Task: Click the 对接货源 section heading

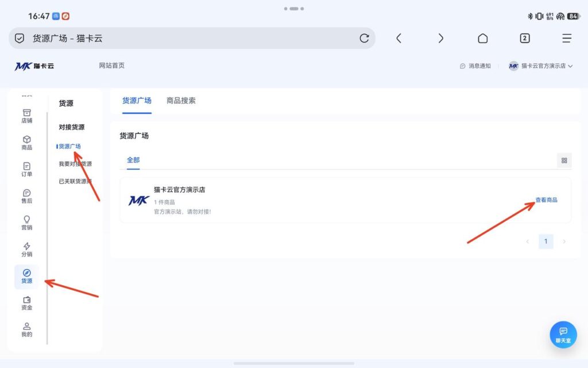Action: [x=72, y=127]
